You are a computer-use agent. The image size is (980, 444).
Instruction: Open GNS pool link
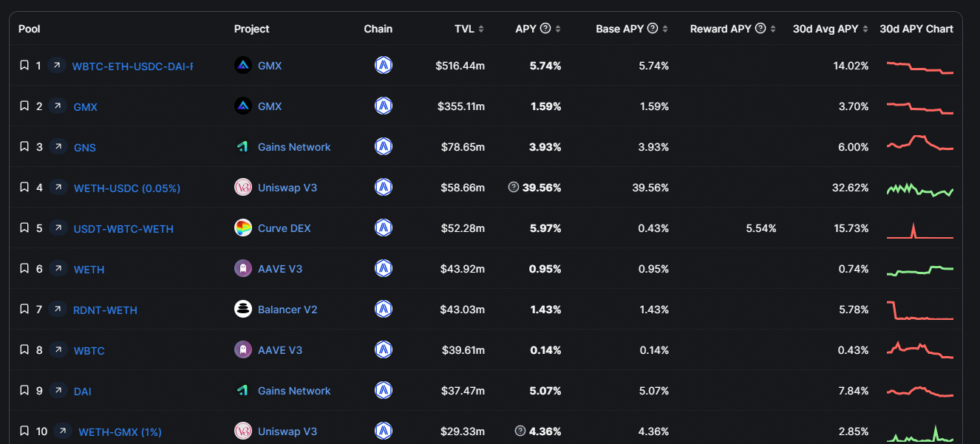tap(85, 148)
